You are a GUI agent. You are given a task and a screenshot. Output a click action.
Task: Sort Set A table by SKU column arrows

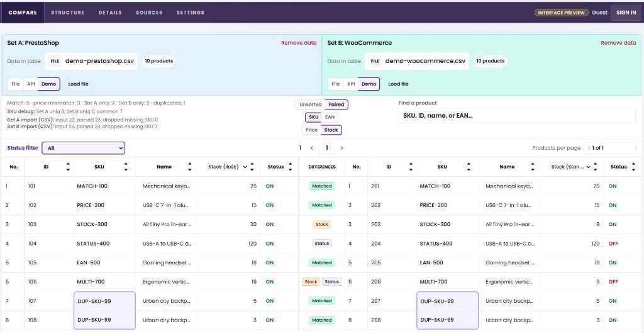click(126, 166)
